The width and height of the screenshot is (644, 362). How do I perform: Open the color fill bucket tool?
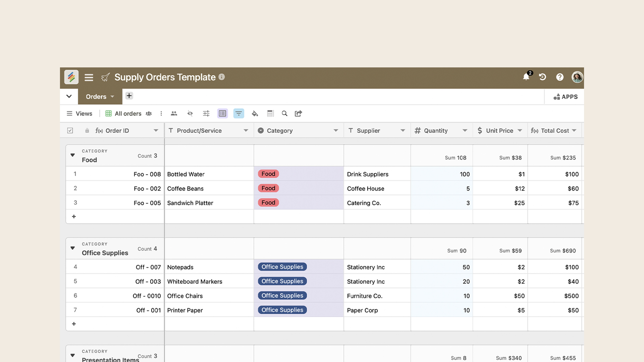point(255,113)
